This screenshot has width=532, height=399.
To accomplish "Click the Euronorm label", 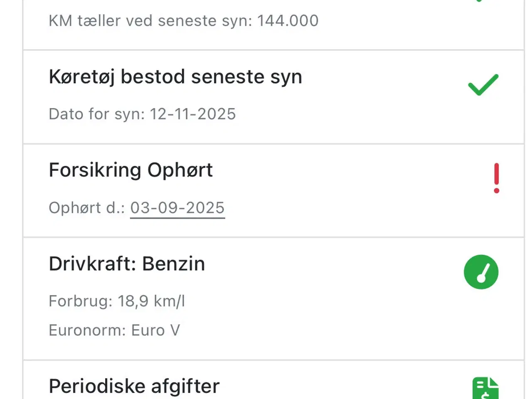I will (87, 330).
